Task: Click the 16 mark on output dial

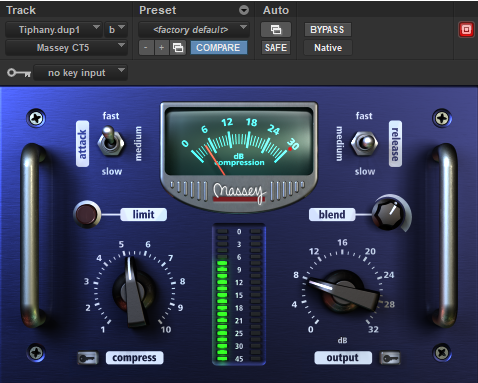Action: pyautogui.click(x=342, y=242)
